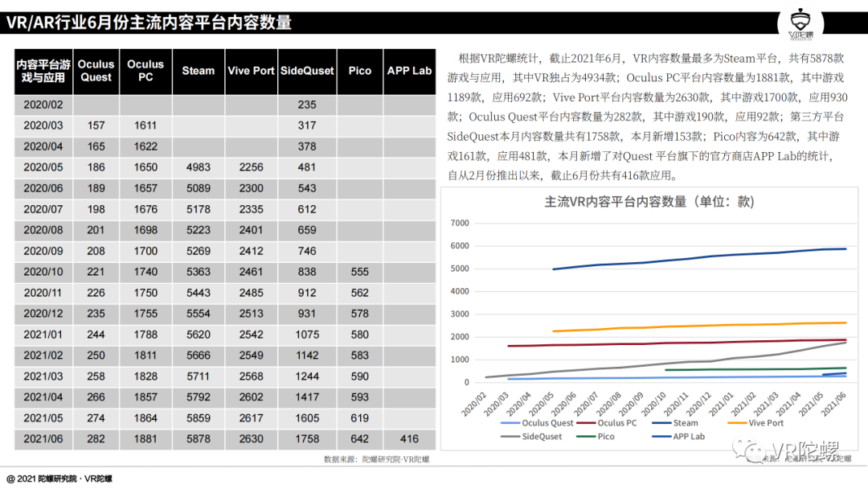Click SideQuset value 1605 in the 2021/05 row
The width and height of the screenshot is (868, 489).
pyautogui.click(x=307, y=418)
